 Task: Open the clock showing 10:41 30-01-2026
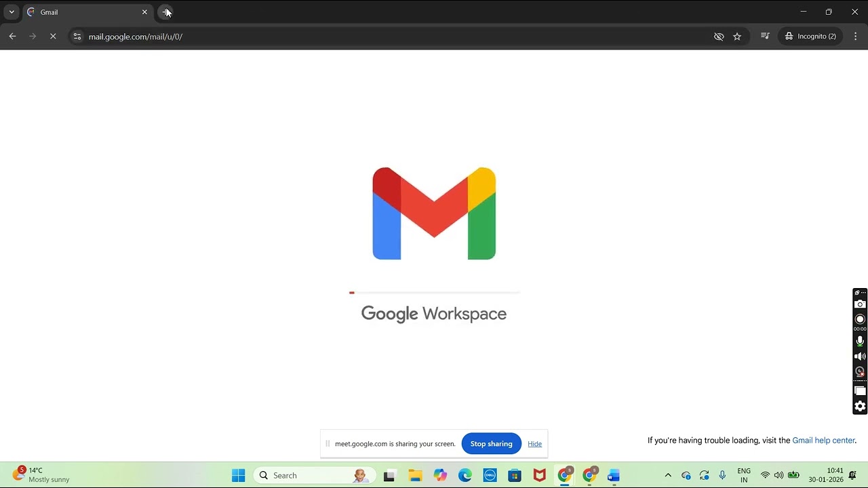tap(826, 476)
